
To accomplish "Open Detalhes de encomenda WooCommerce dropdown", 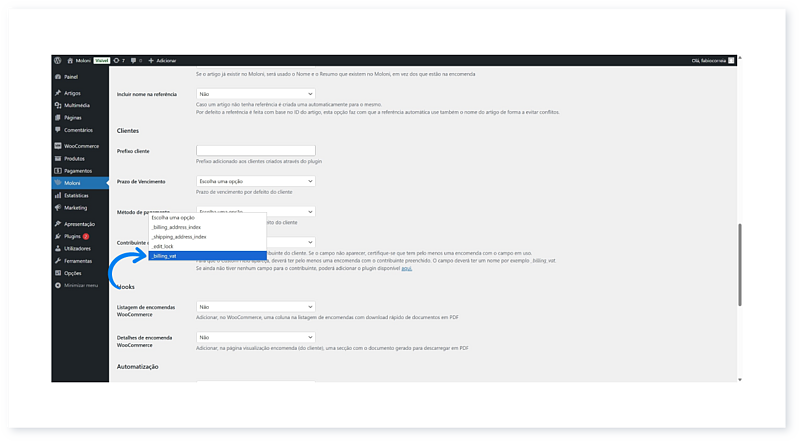I will (255, 338).
